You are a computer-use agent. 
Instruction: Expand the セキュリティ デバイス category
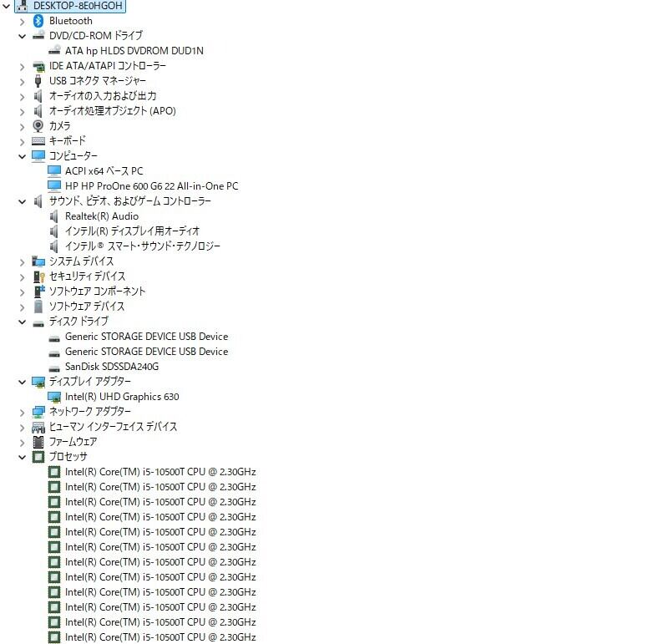coord(22,277)
